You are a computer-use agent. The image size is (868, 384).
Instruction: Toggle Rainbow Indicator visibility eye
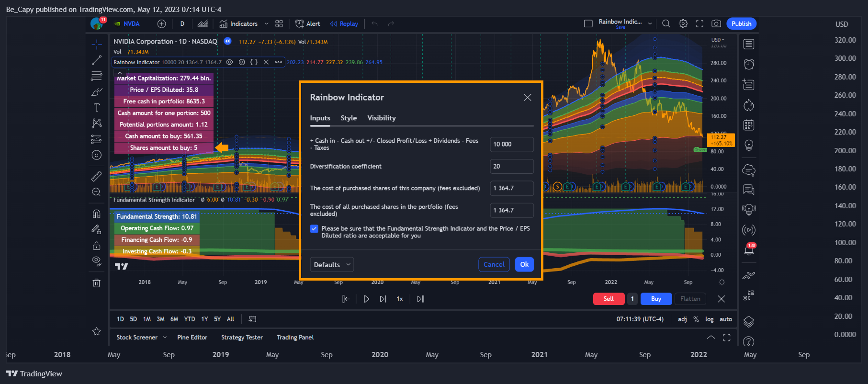tap(229, 62)
